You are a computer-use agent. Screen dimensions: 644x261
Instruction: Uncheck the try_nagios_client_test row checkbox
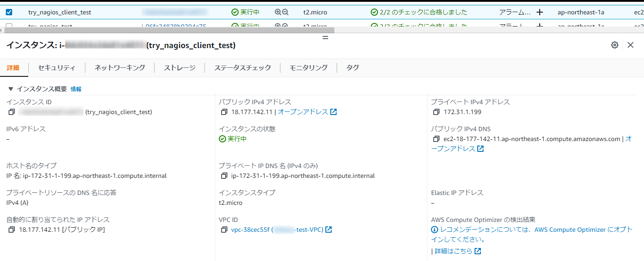pos(9,12)
